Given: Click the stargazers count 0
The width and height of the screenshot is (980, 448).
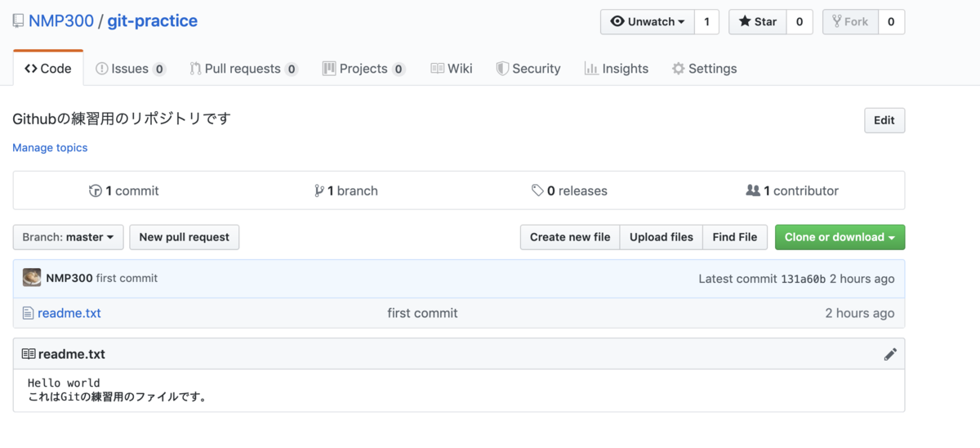Looking at the screenshot, I should (800, 22).
